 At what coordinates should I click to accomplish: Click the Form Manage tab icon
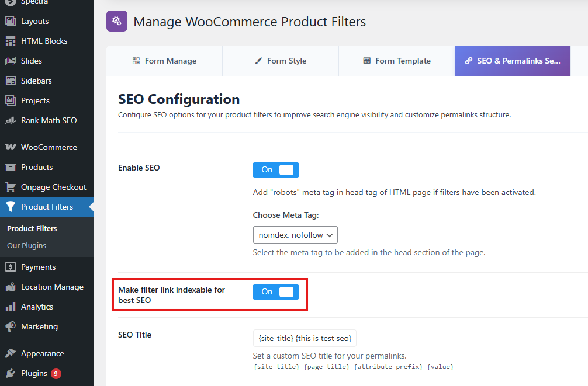coord(136,61)
